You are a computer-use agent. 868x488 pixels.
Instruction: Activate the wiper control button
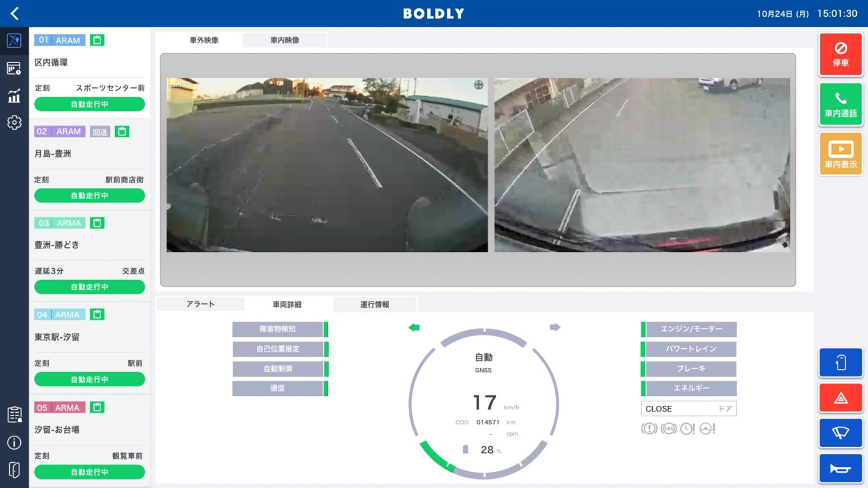pos(840,433)
